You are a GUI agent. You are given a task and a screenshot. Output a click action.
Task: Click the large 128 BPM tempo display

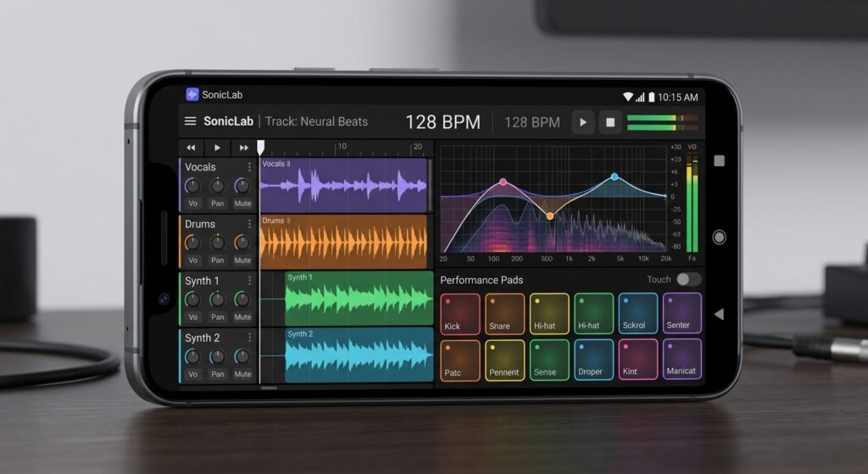pos(442,122)
